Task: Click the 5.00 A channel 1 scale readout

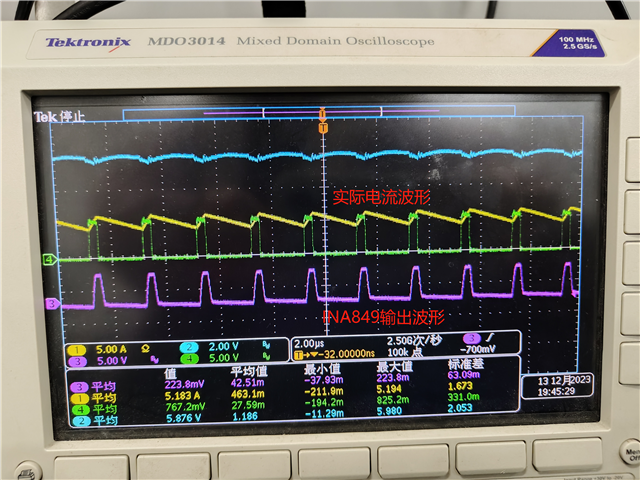Action: click(111, 349)
